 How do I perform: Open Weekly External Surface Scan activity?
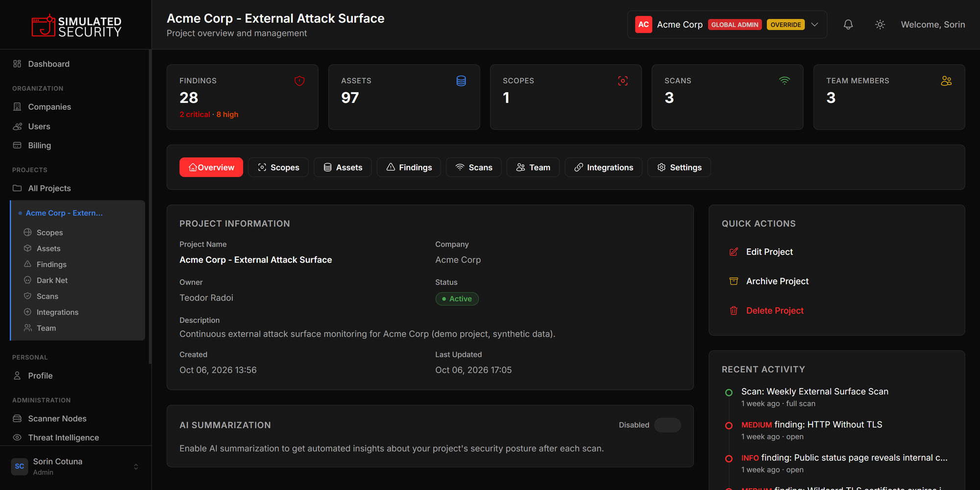click(x=814, y=392)
